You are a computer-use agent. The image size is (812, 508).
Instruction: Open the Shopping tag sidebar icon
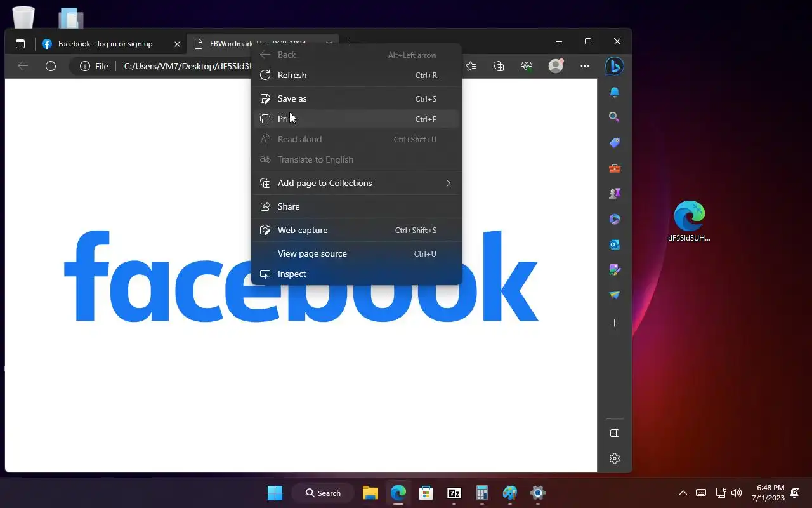614,143
